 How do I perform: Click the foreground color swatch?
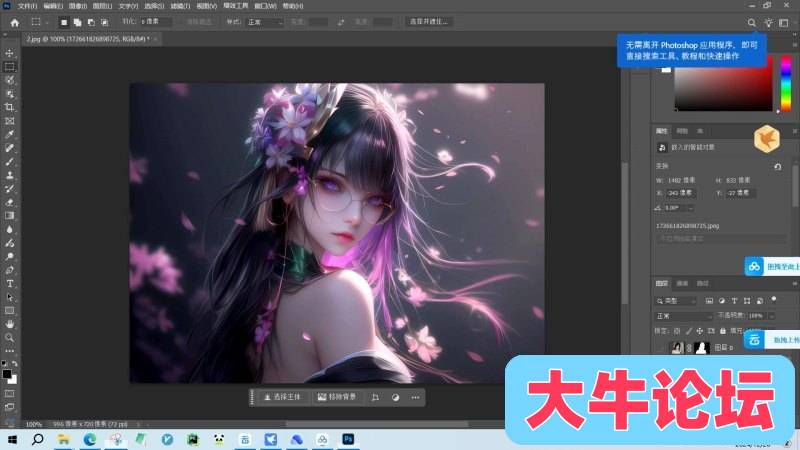[x=7, y=374]
